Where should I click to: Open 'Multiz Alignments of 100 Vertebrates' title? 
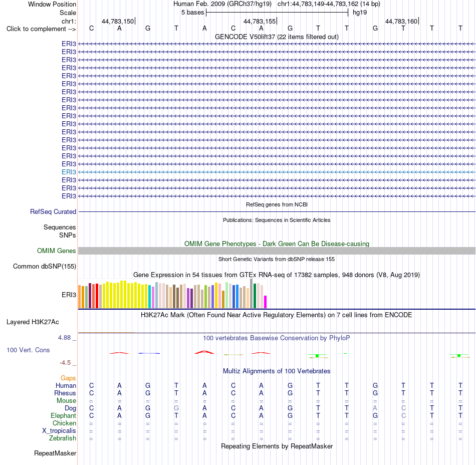[277, 371]
